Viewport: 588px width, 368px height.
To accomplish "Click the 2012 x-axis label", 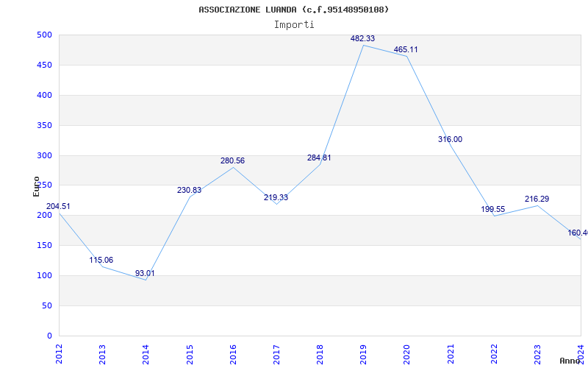I will [59, 354].
